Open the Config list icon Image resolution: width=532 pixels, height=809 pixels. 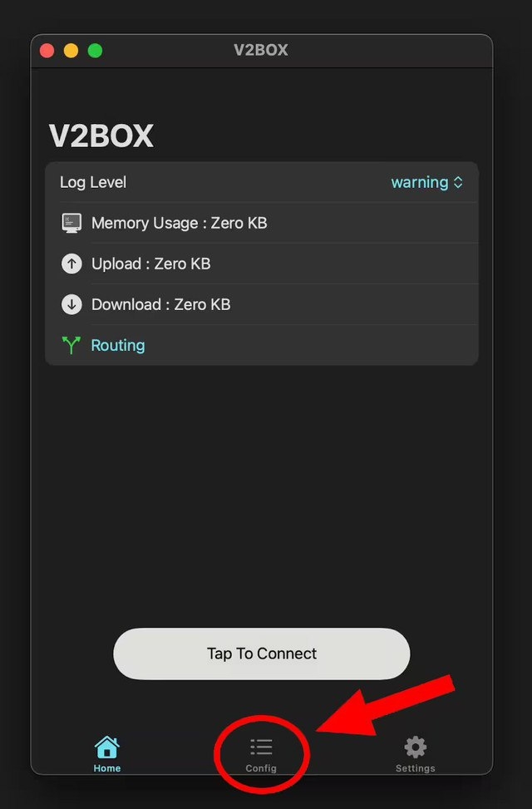(x=261, y=747)
